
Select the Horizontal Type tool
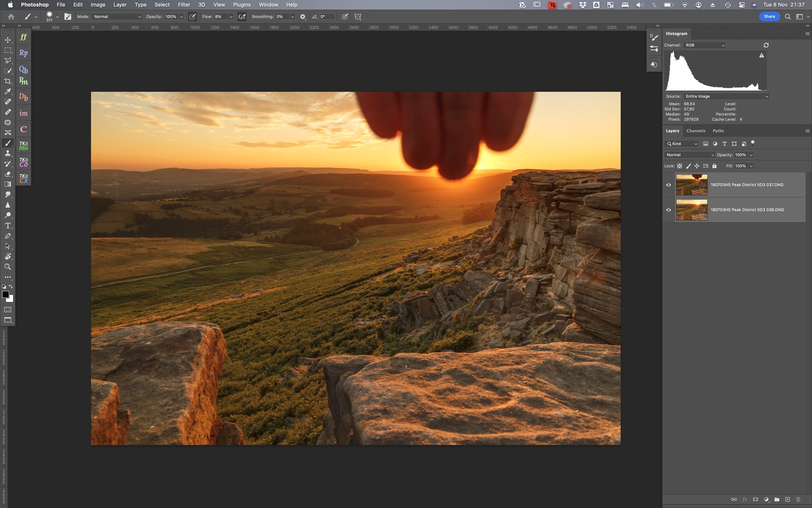[x=8, y=226]
